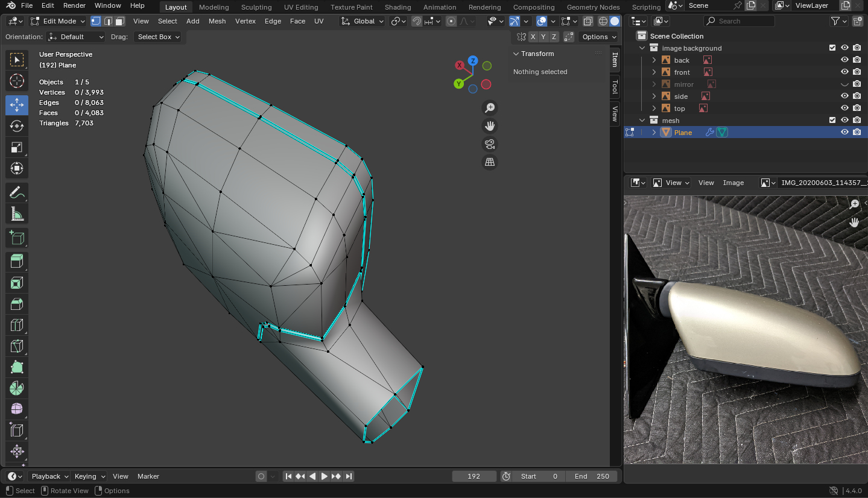Screen dimensions: 868x498
Task: Click the Options button in viewport header
Action: [598, 37]
